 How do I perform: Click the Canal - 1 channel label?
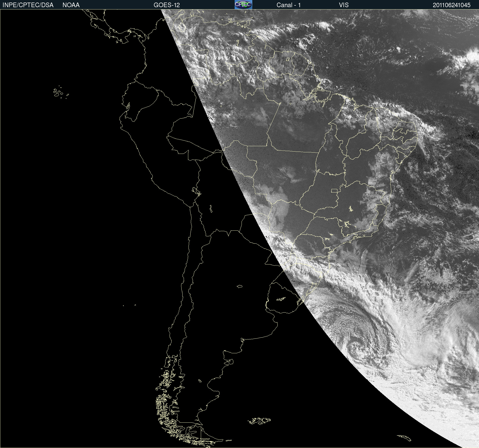click(288, 5)
